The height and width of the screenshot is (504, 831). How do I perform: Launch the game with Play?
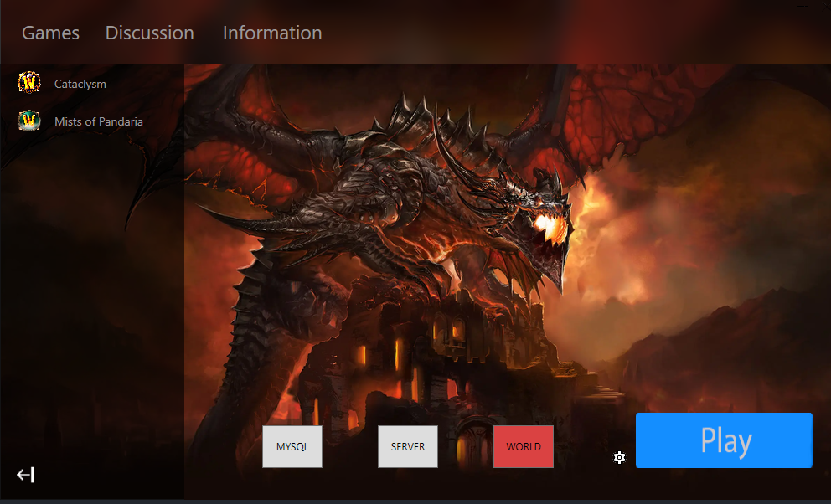(724, 440)
